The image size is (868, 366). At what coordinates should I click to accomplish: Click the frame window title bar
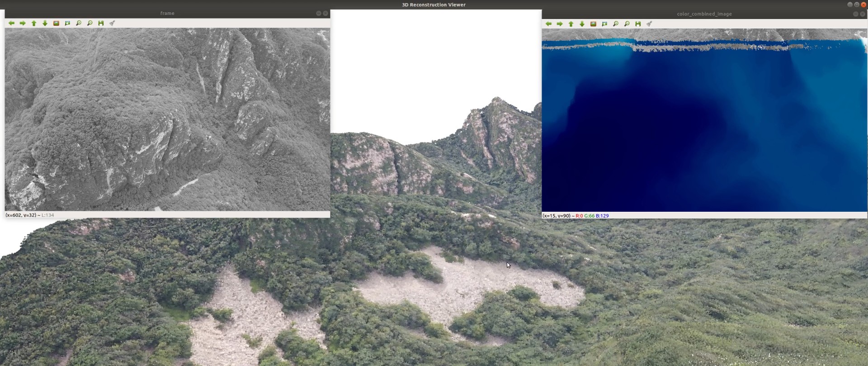167,14
